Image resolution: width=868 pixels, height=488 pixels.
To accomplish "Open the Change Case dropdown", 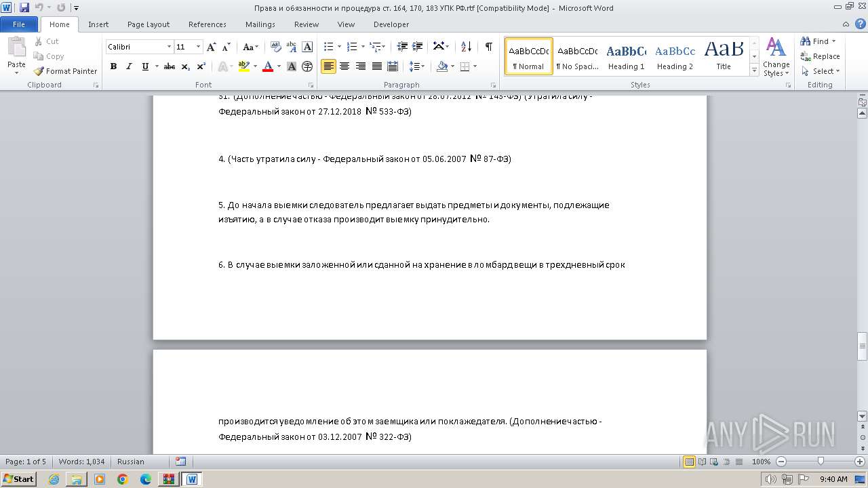I will (x=250, y=47).
